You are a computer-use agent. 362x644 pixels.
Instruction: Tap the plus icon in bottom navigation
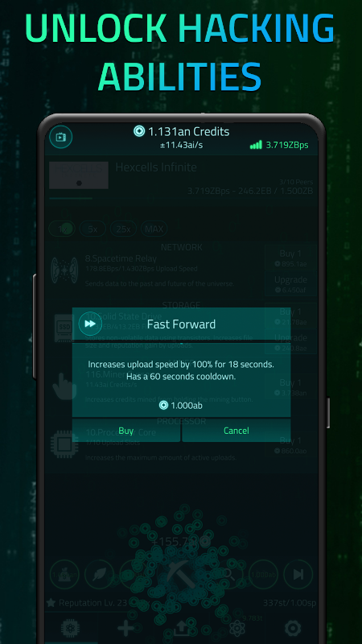[x=125, y=629]
